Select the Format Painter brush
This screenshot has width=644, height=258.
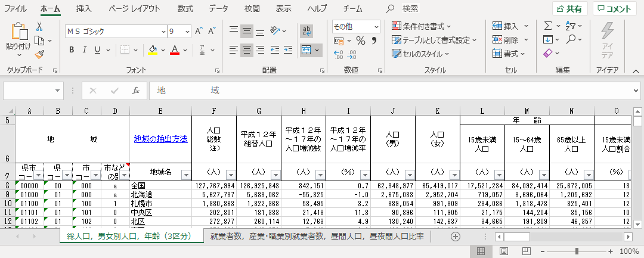pyautogui.click(x=39, y=54)
